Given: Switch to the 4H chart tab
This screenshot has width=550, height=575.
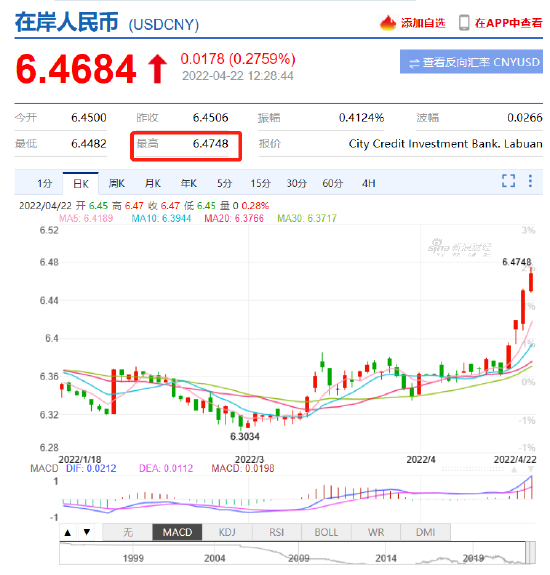Looking at the screenshot, I should pyautogui.click(x=368, y=183).
